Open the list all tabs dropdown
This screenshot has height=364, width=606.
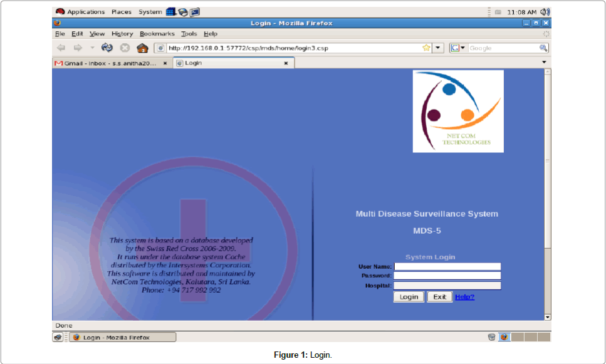click(x=544, y=62)
